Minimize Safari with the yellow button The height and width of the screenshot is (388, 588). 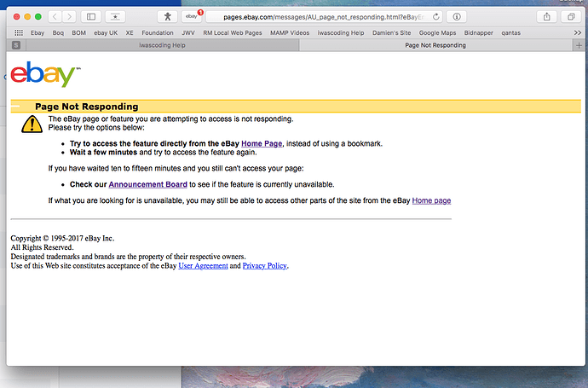click(27, 16)
